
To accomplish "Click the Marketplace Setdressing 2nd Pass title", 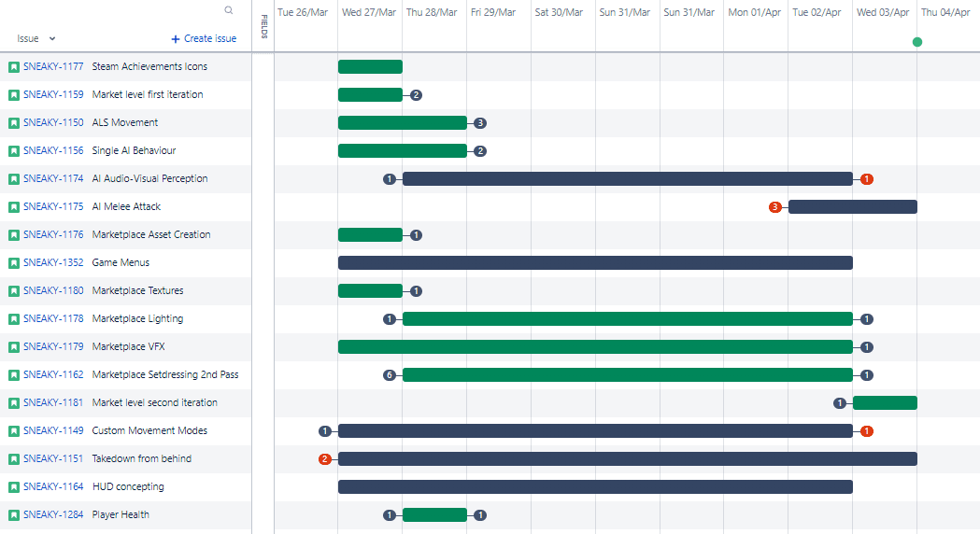I will [165, 374].
